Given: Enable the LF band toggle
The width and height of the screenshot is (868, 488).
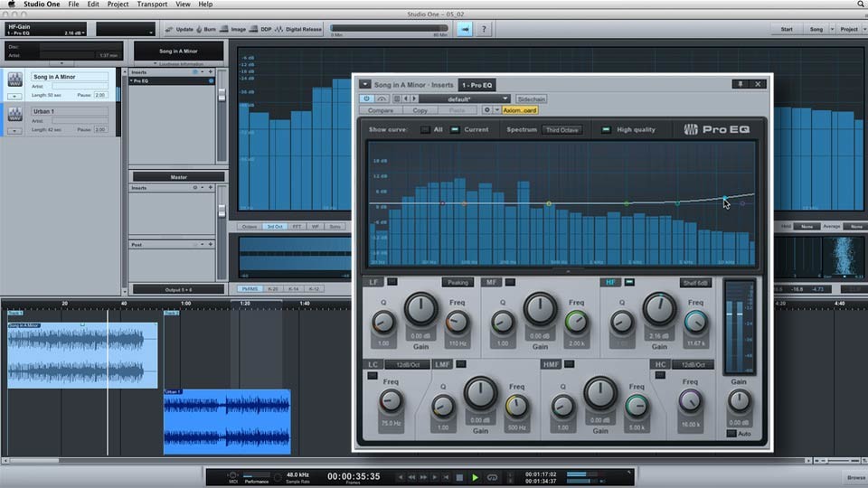Looking at the screenshot, I should [392, 282].
